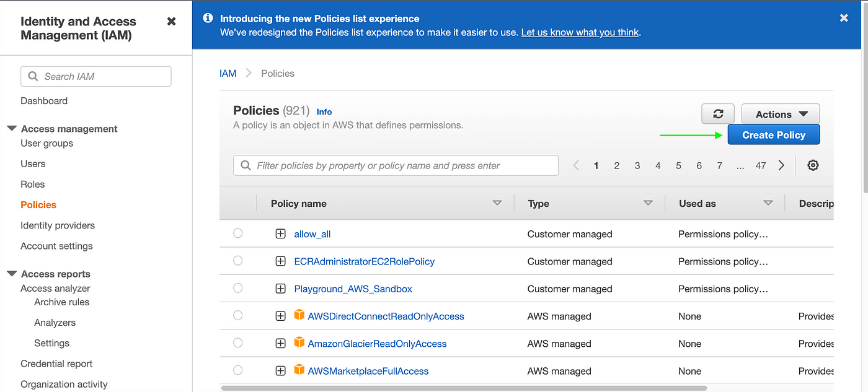
Task: Open the ECRAdministratorEC2RolePolicy link
Action: (365, 261)
